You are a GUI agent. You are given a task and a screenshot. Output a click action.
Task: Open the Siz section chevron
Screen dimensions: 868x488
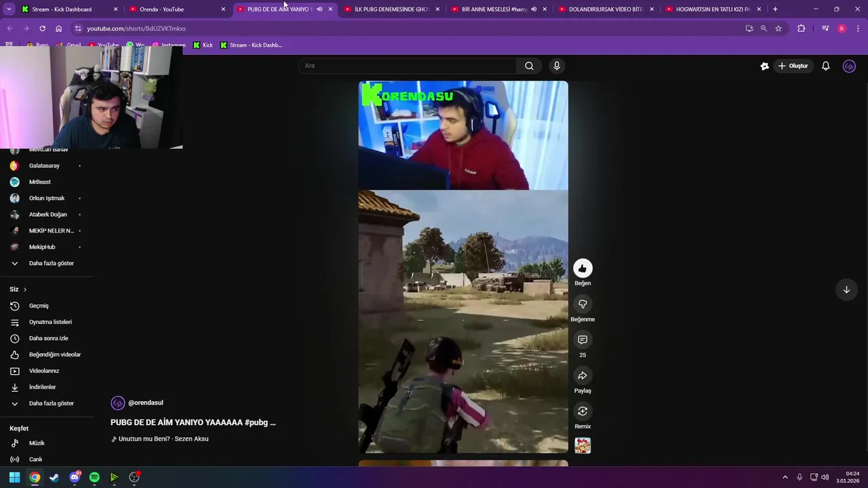click(x=25, y=289)
